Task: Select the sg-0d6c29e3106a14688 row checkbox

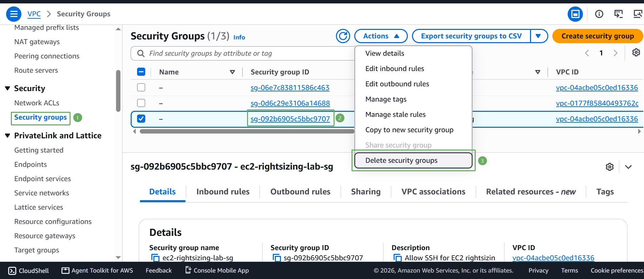Action: point(141,103)
